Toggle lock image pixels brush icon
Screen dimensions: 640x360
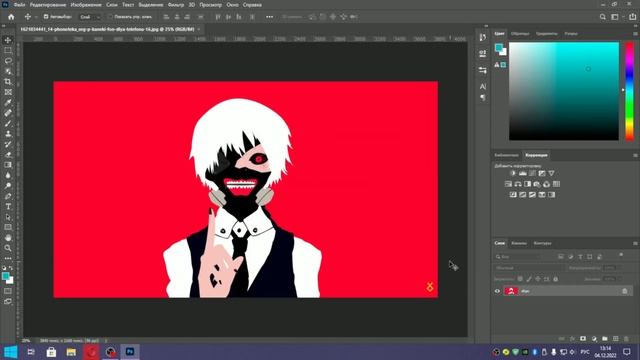(x=529, y=279)
